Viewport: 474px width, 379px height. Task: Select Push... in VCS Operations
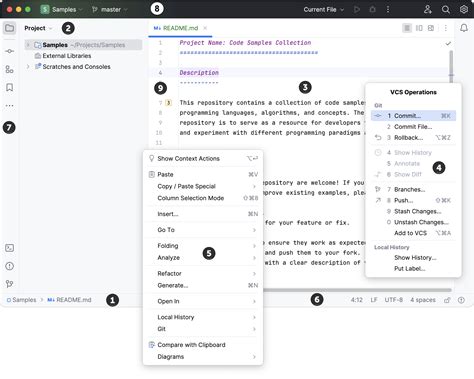413,200
